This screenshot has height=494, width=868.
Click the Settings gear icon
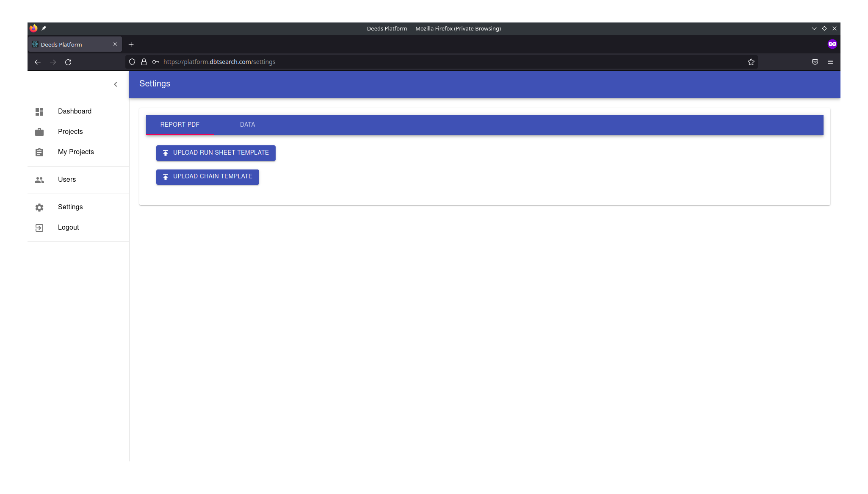click(39, 208)
